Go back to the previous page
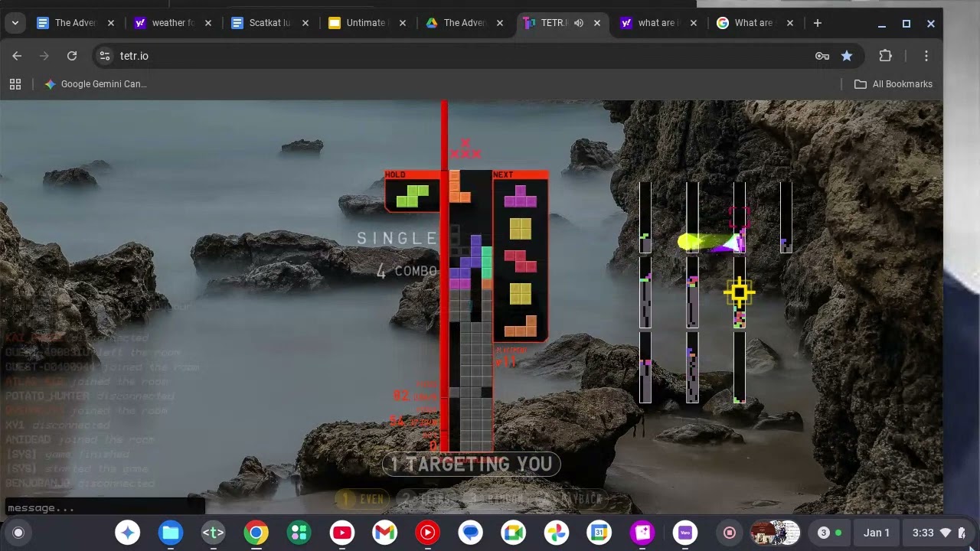 [x=17, y=56]
